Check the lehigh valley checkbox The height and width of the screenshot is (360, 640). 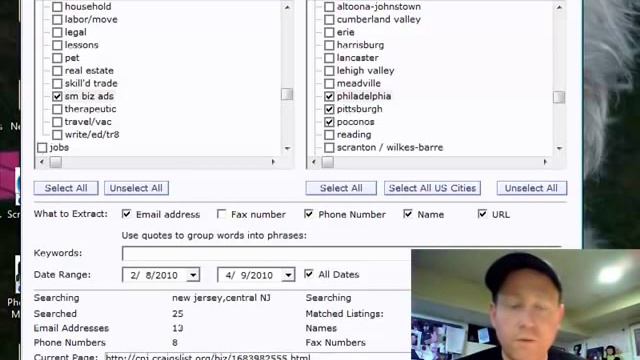329,71
